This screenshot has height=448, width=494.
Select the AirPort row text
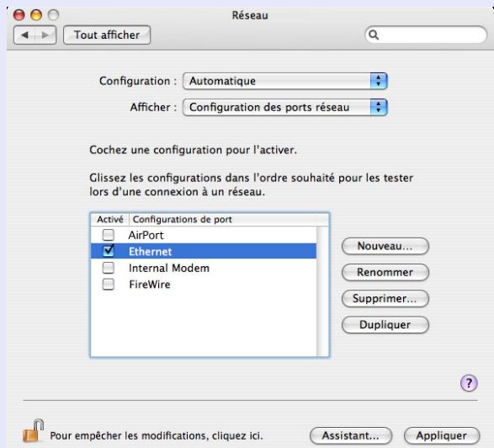click(x=146, y=235)
